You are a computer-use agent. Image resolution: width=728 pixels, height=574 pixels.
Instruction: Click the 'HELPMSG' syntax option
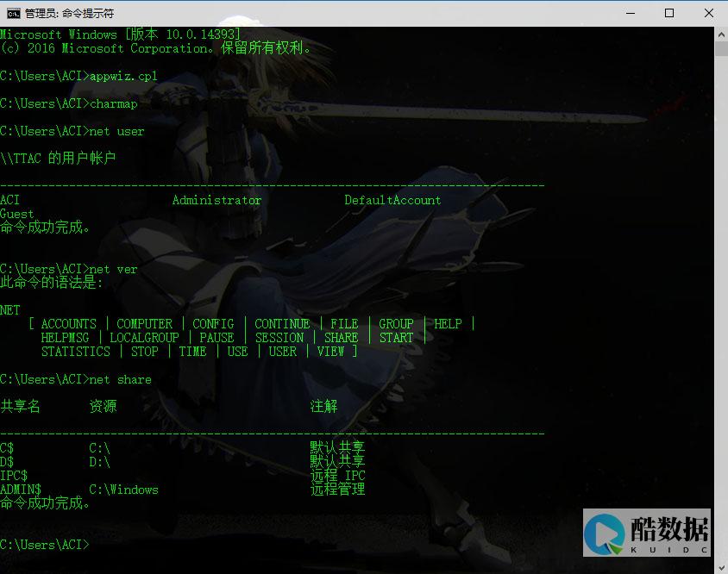click(x=65, y=338)
